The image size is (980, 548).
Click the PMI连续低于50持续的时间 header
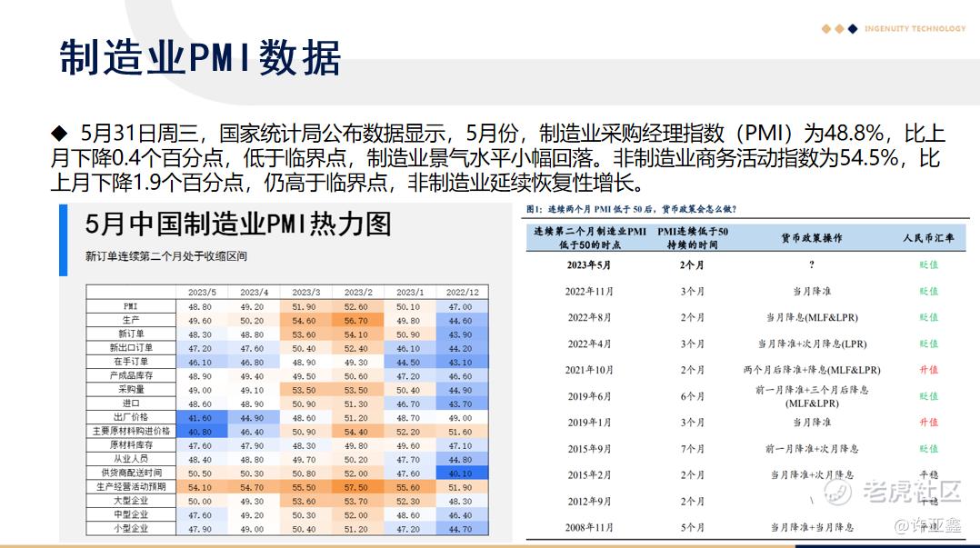(693, 238)
